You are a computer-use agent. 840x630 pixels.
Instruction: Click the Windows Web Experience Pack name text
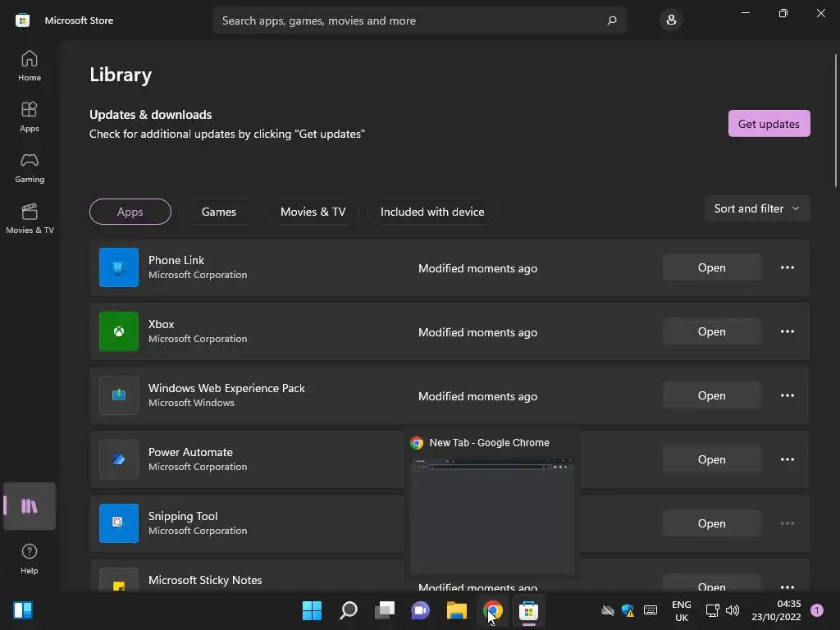(226, 388)
